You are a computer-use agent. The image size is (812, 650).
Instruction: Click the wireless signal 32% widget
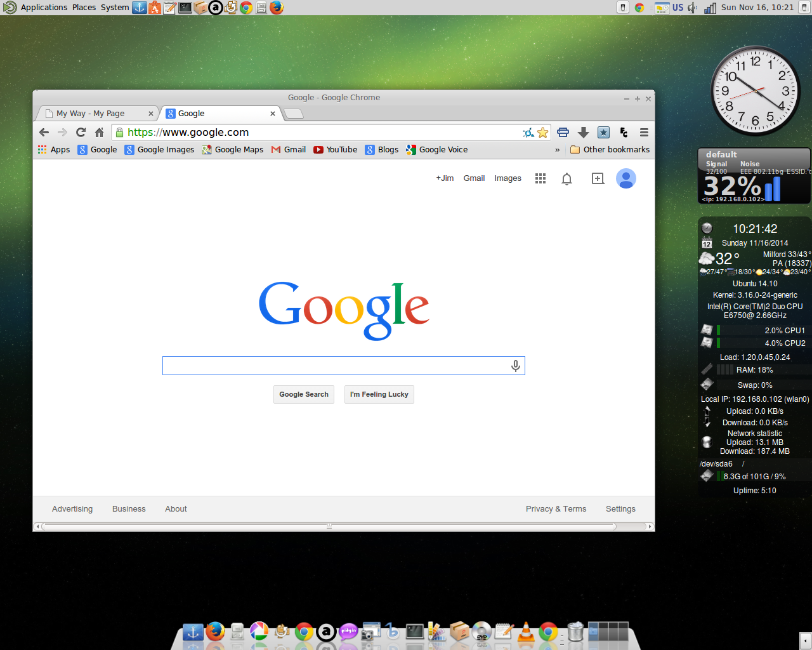click(x=754, y=176)
